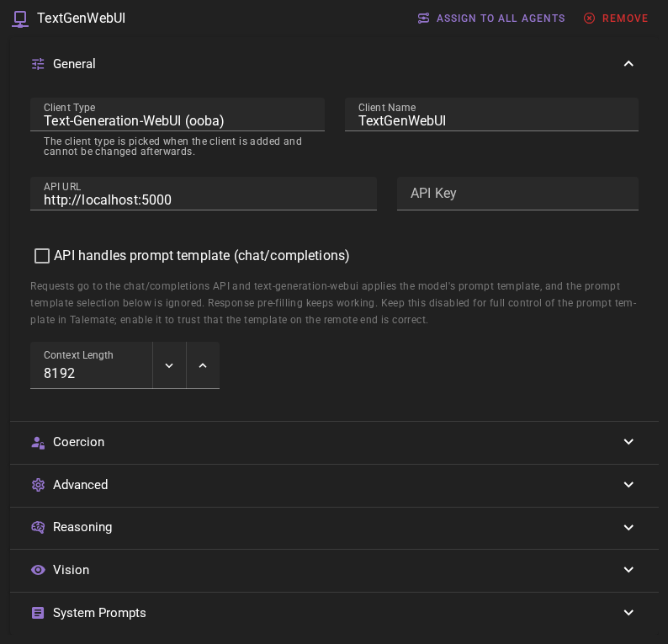This screenshot has height=644, width=668.
Task: Click the Vision eye icon
Action: pos(38,570)
